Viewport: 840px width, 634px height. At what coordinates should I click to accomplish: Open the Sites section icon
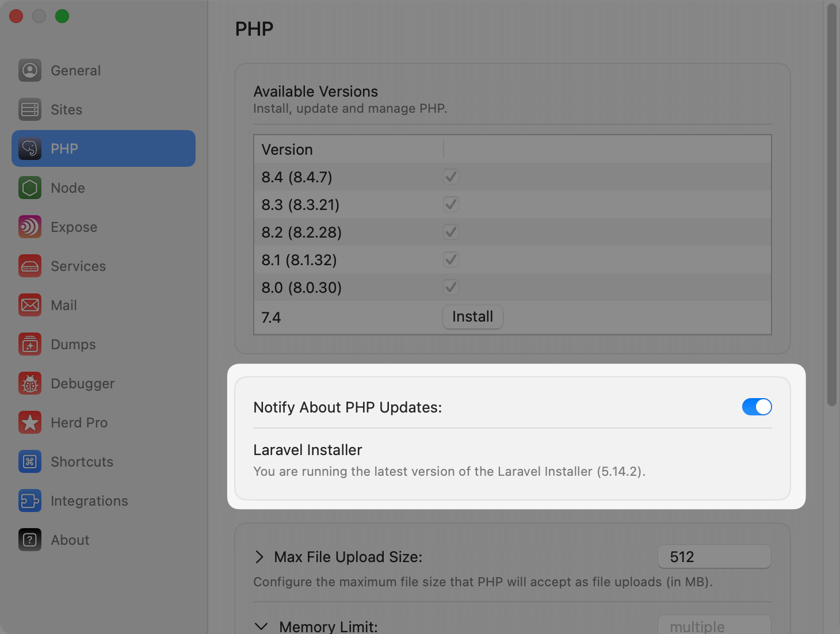pos(30,109)
